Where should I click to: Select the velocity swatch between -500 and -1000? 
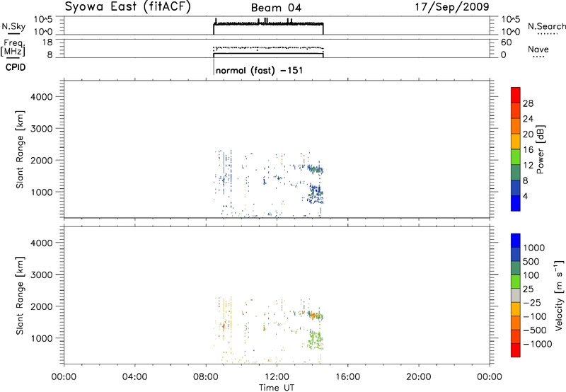(x=516, y=336)
